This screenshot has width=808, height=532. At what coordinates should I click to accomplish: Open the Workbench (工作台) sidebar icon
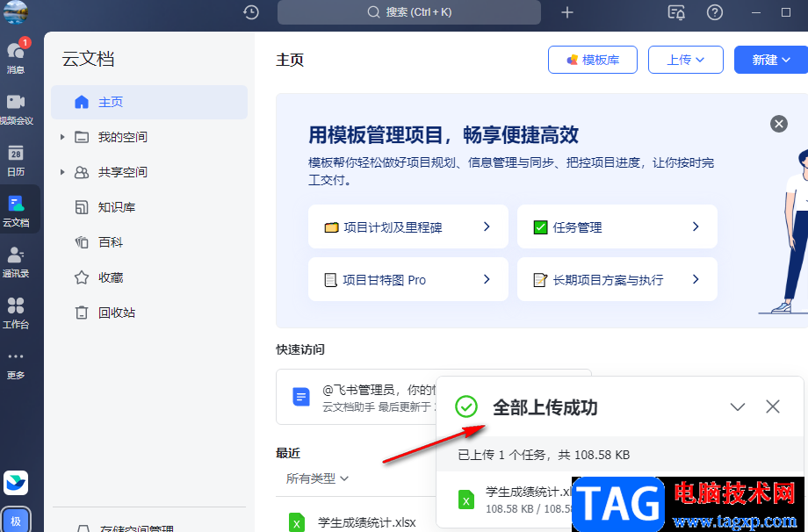click(16, 313)
